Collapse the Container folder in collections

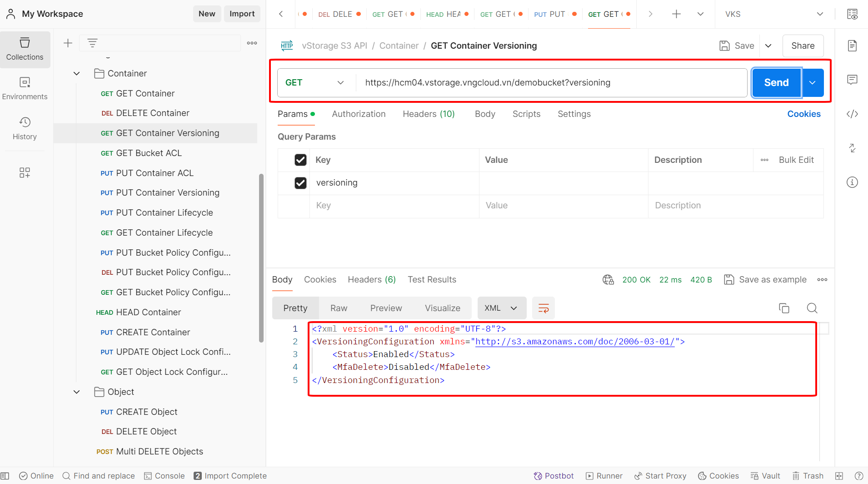77,74
